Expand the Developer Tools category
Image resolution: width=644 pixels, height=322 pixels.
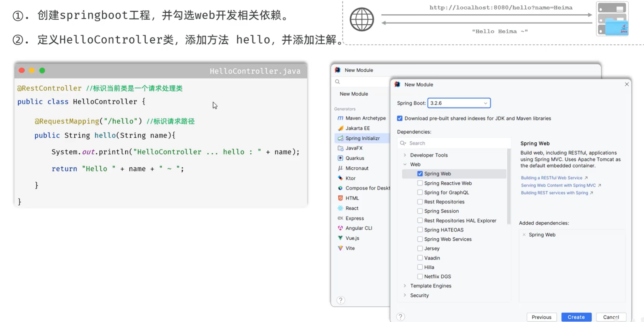pos(405,155)
